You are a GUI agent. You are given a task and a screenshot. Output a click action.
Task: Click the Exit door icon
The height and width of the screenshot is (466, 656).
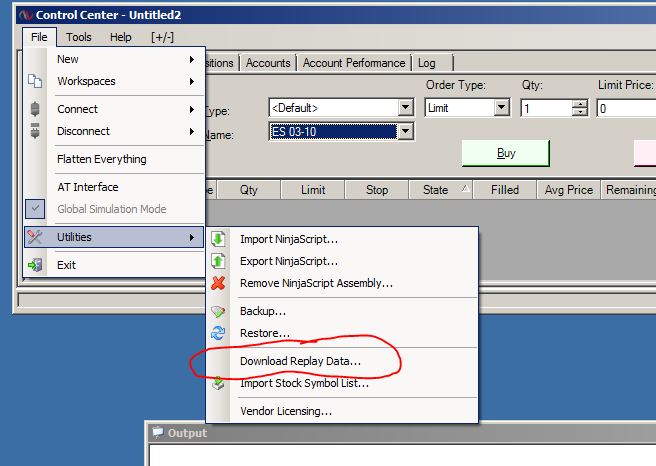pyautogui.click(x=35, y=265)
